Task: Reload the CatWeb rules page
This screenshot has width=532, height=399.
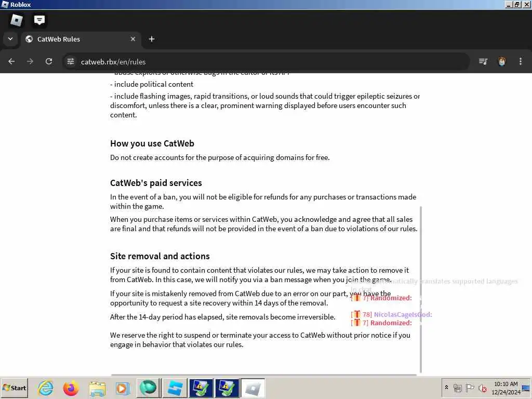Action: 49,61
